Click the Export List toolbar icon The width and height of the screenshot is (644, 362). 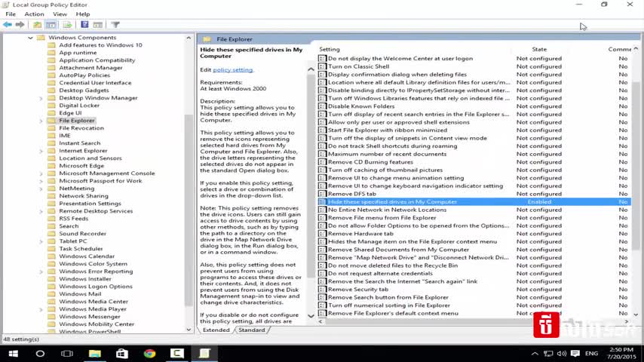(x=67, y=25)
